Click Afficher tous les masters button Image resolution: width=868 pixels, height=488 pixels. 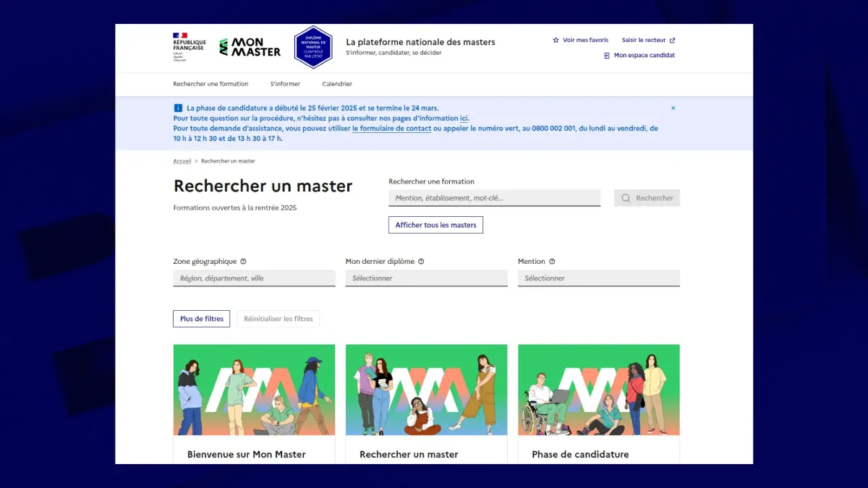tap(435, 225)
